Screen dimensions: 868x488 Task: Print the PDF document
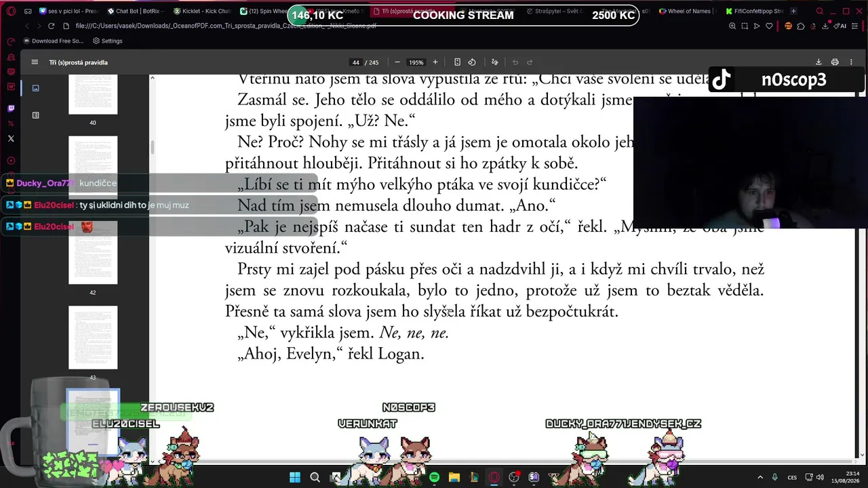coord(835,62)
